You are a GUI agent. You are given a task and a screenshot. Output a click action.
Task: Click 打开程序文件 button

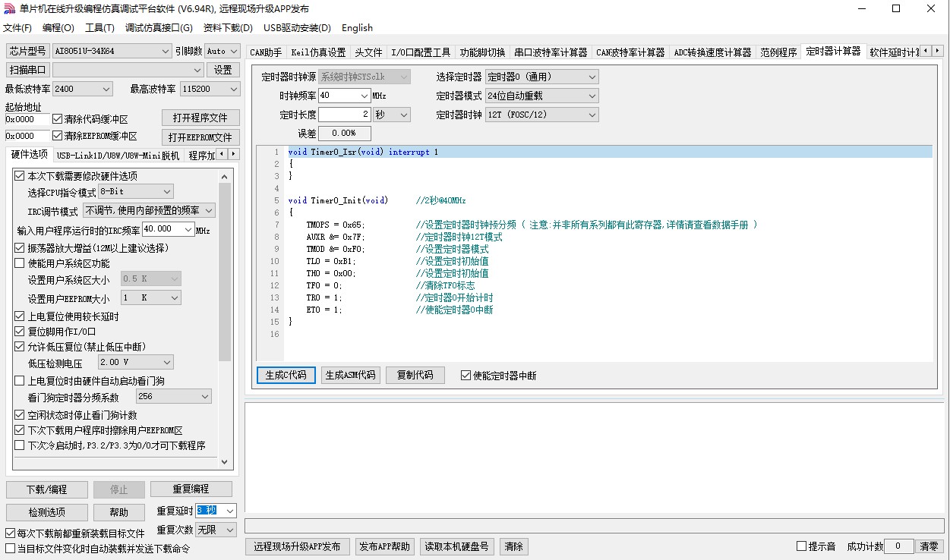click(x=200, y=118)
